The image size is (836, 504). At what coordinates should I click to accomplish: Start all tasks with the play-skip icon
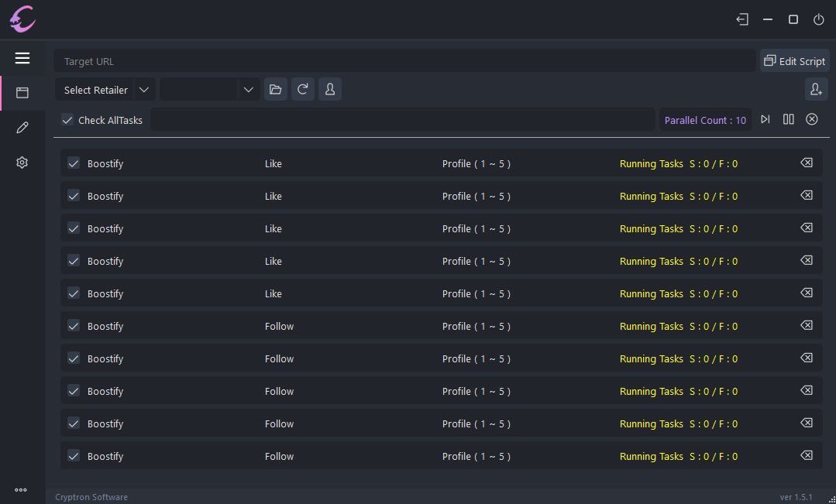tap(765, 119)
